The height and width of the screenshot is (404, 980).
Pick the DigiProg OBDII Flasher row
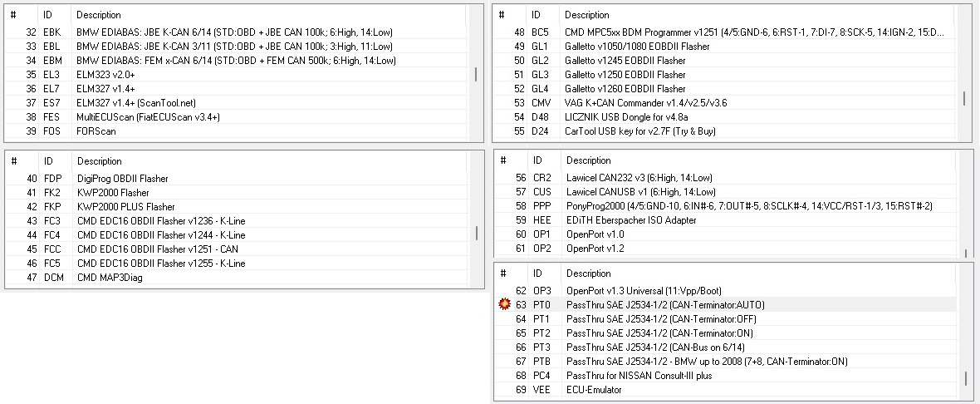122,179
